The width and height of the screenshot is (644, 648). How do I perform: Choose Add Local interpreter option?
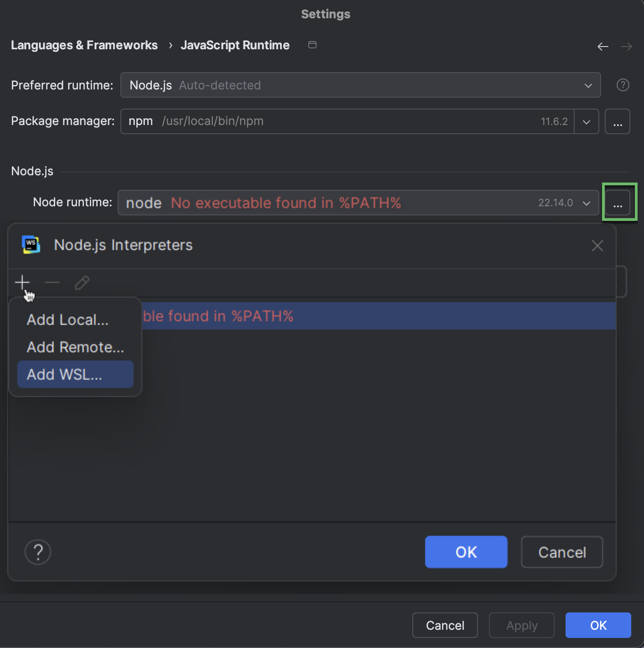pos(68,319)
